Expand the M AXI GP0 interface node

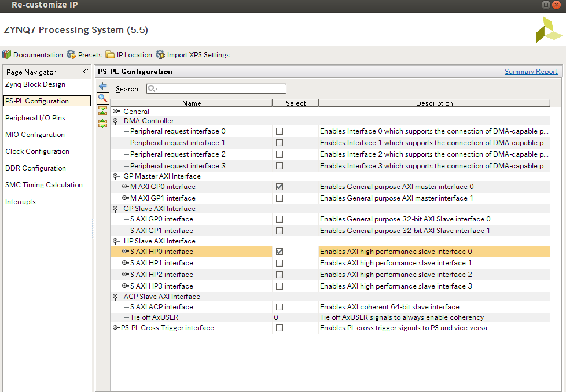[125, 186]
